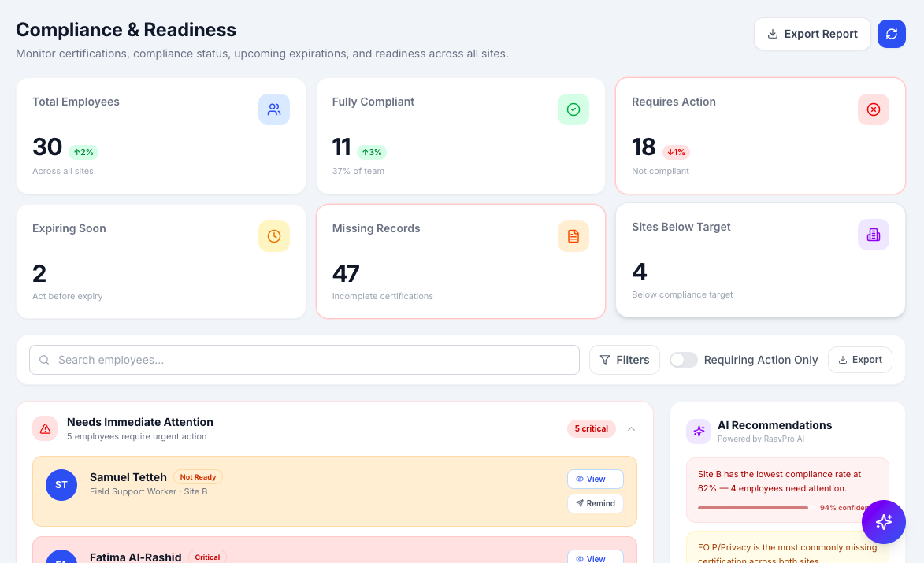Click the Total Employees people icon

(274, 109)
